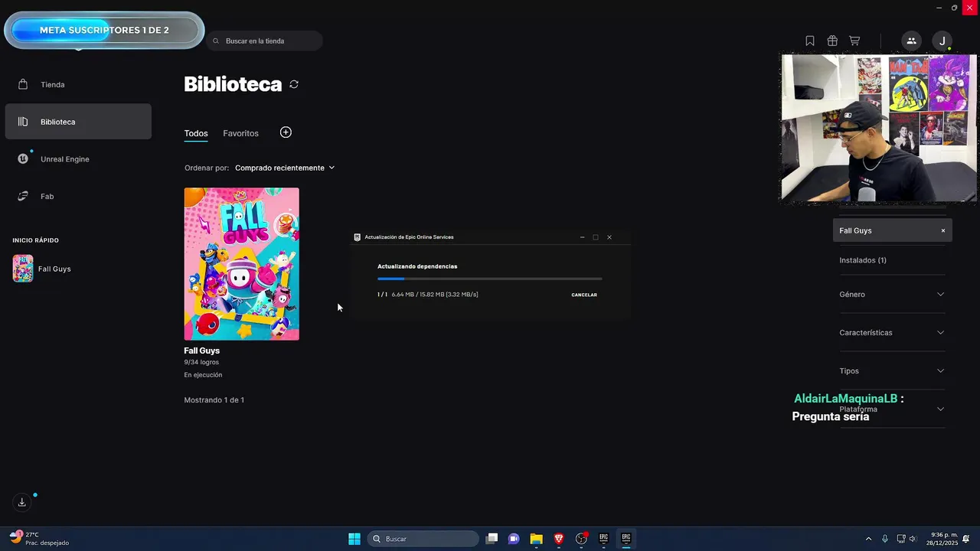980x551 pixels.
Task: Open the volume tray icon
Action: [x=913, y=539]
